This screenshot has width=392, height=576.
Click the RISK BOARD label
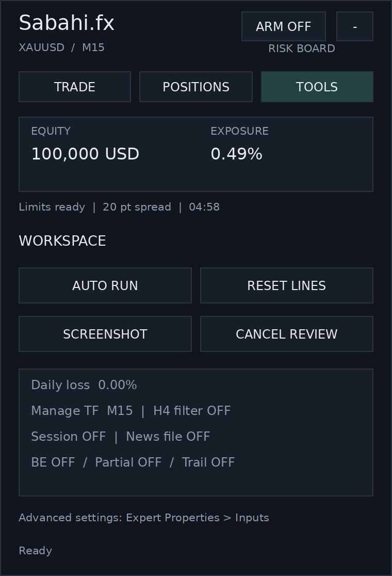click(x=302, y=49)
